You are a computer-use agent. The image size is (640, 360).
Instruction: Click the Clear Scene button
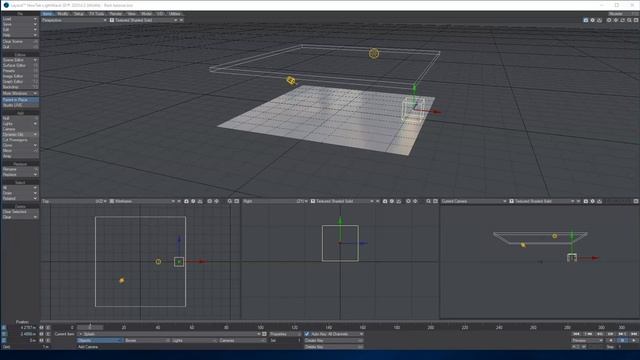click(x=20, y=41)
